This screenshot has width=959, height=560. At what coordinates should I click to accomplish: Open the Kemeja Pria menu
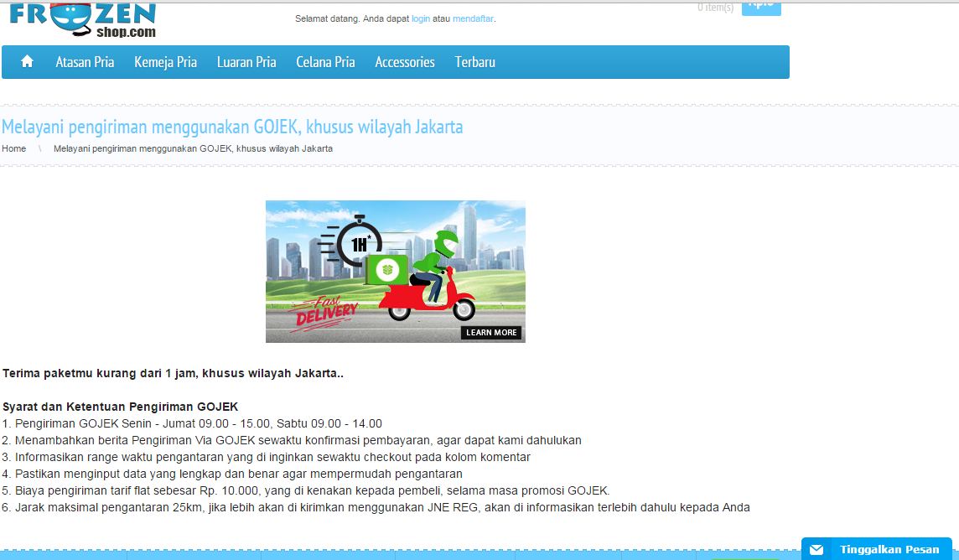tap(166, 62)
